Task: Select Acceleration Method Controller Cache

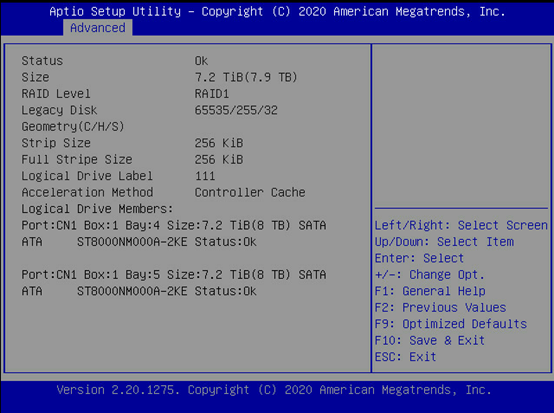Action: click(163, 192)
